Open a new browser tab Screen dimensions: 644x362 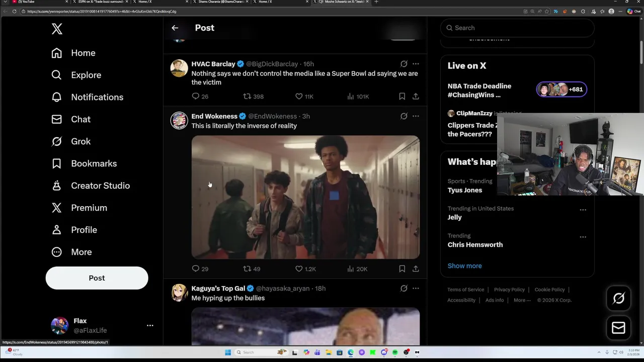[376, 2]
